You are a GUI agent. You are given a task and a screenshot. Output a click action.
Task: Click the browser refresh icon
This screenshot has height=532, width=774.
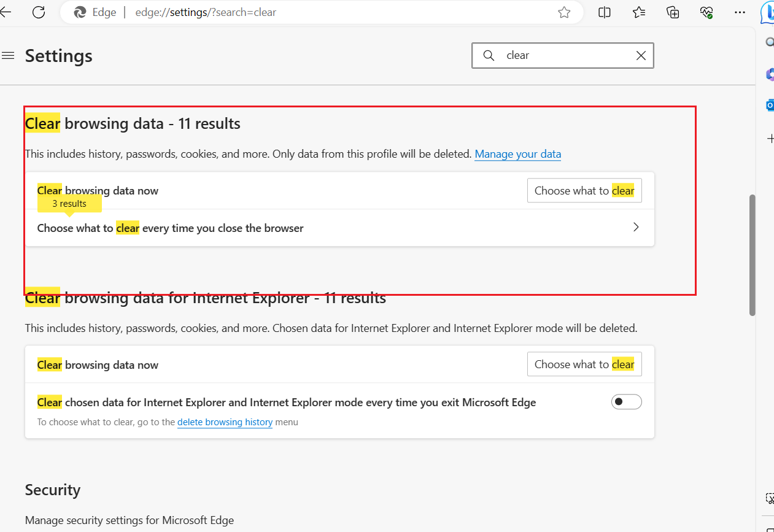(39, 12)
